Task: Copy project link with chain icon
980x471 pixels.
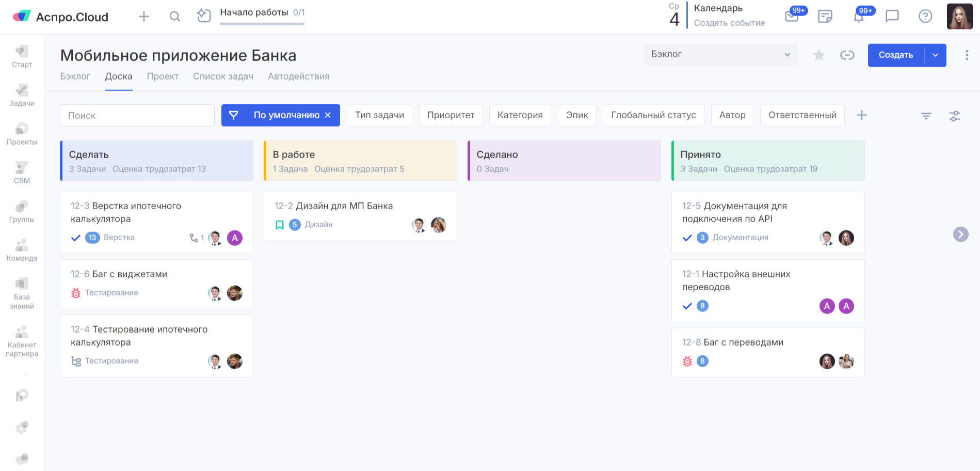Action: point(847,55)
